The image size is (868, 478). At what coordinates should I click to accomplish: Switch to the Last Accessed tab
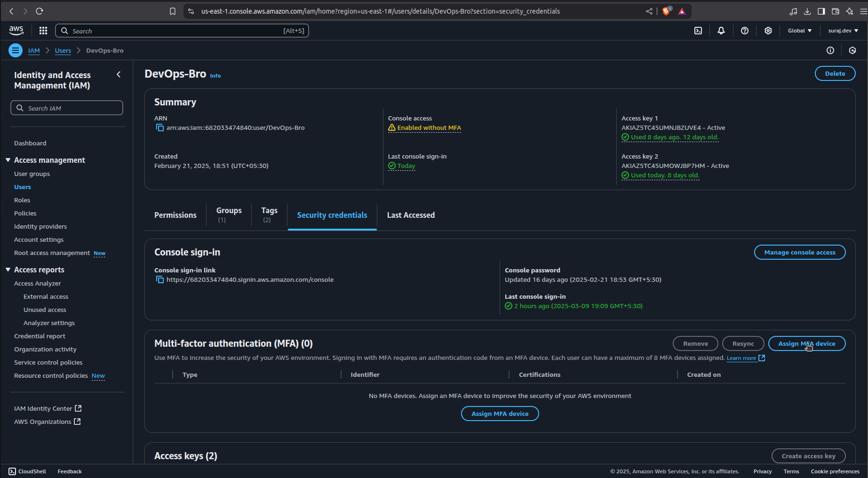(411, 215)
